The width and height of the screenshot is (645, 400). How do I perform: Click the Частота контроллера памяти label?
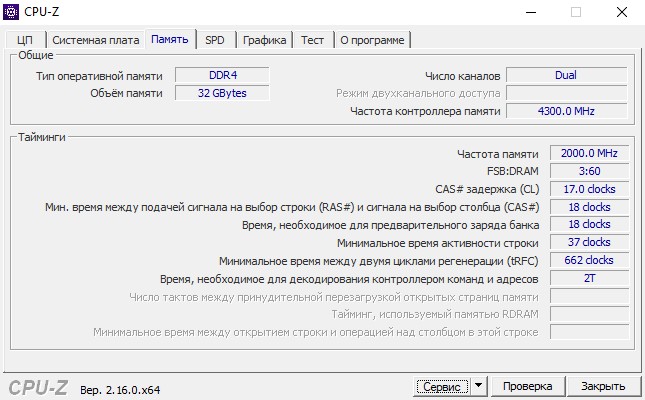(x=425, y=112)
